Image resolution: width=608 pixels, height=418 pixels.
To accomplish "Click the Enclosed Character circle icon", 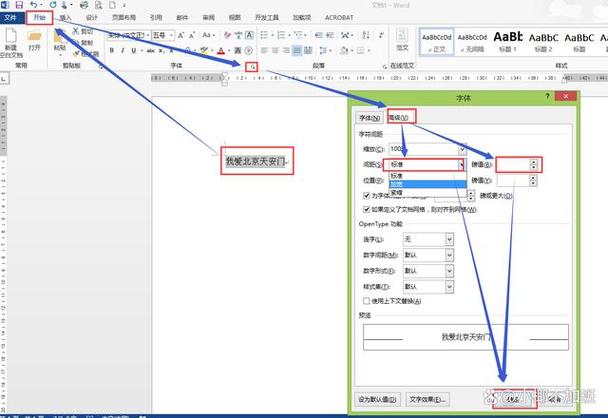I will [249, 50].
